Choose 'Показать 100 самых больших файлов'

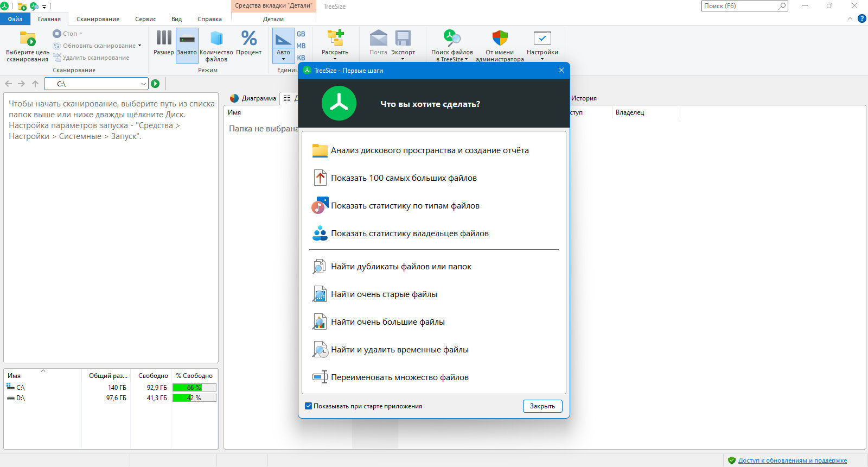click(404, 178)
